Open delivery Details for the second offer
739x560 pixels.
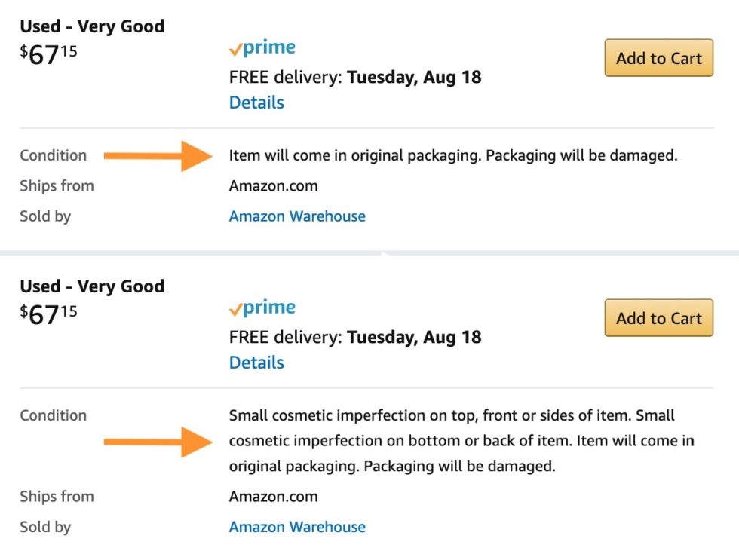tap(256, 362)
